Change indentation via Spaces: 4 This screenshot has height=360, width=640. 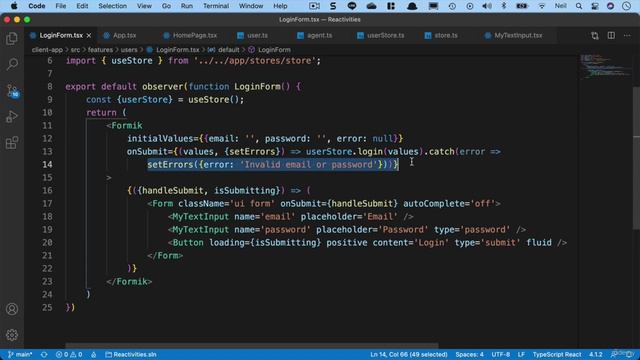[x=469, y=354]
